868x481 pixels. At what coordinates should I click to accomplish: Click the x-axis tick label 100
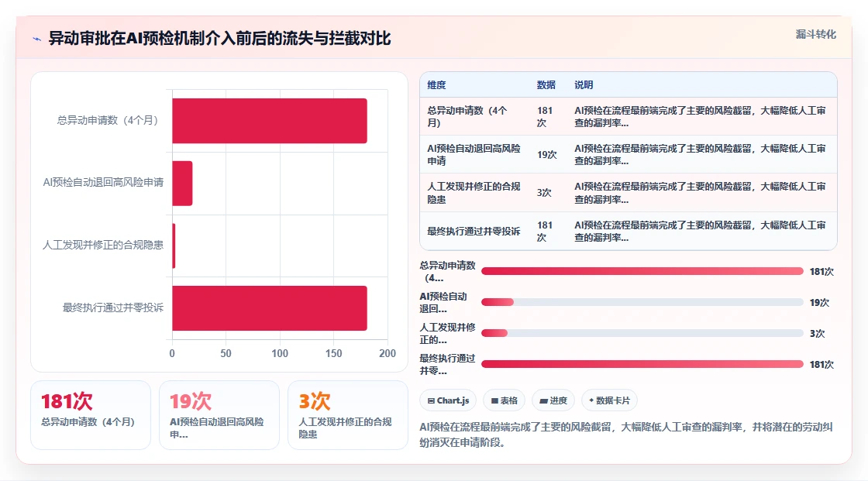pyautogui.click(x=280, y=353)
